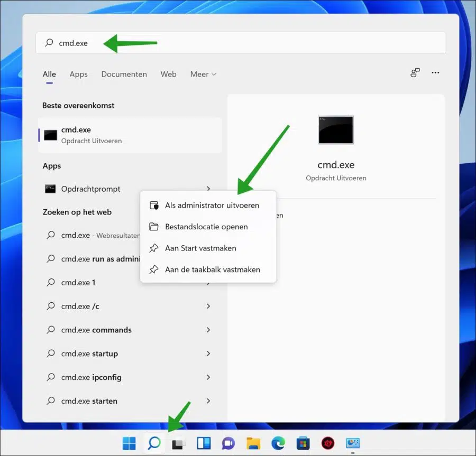Open File Explorer from the taskbar

[253, 443]
